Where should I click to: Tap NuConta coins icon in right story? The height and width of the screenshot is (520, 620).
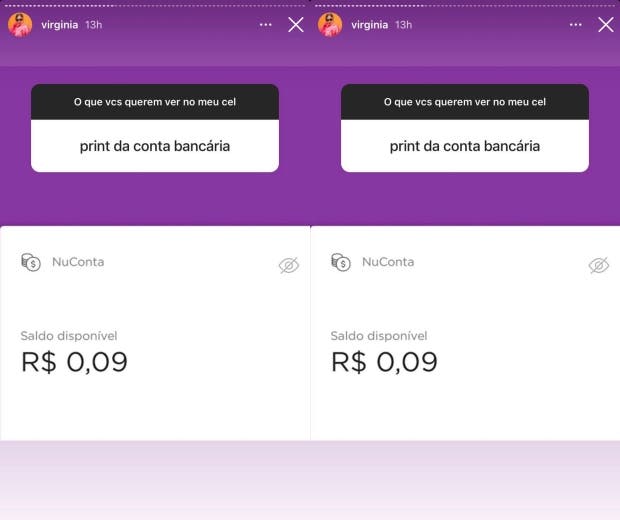click(341, 262)
